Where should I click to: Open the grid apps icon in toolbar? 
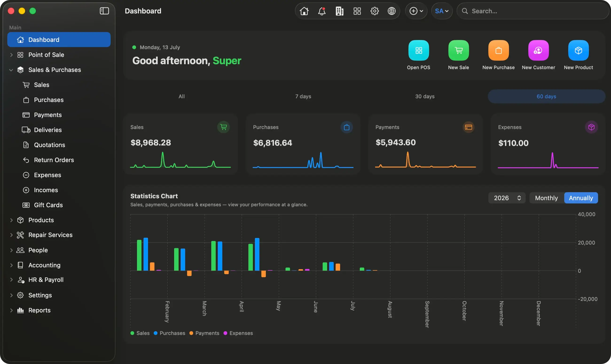[x=357, y=11]
